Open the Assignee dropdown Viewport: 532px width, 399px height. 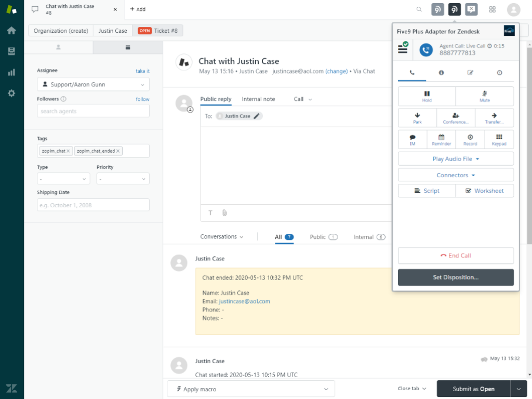[94, 85]
